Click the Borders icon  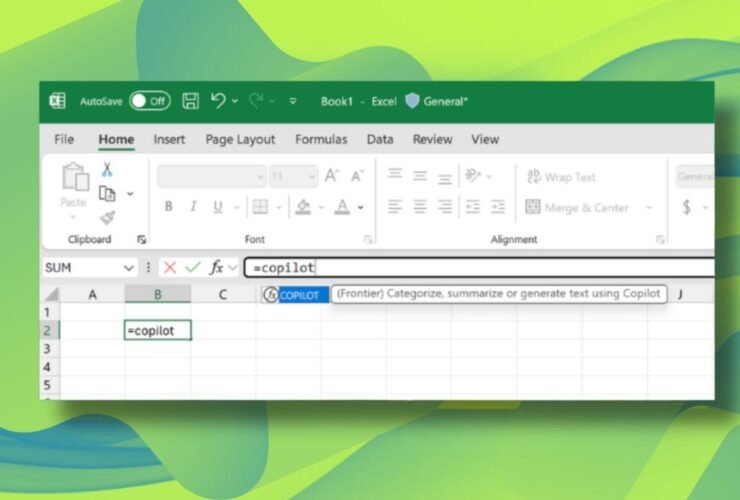pos(260,206)
